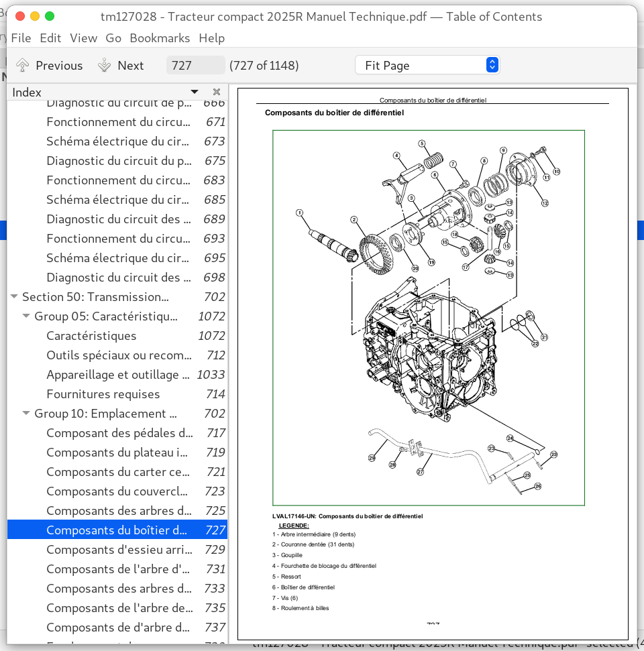Select Diagnostic du circuit du p... page 675

tap(117, 160)
